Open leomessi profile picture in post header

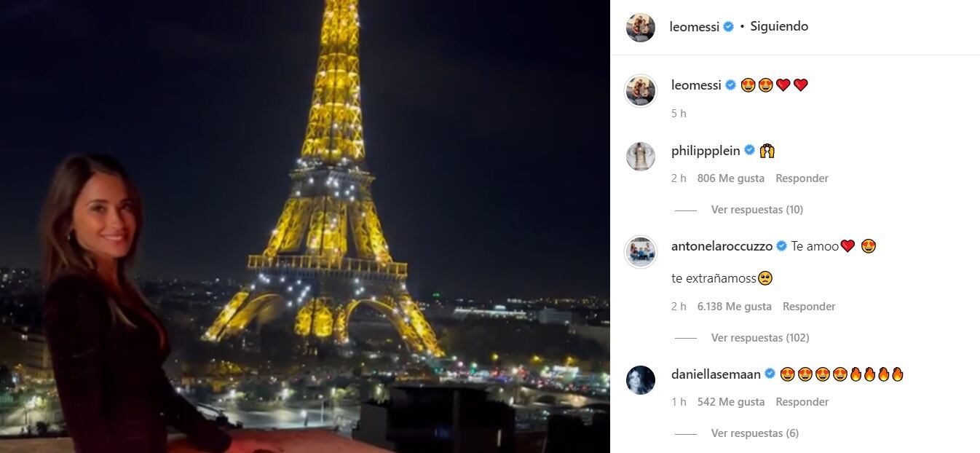[641, 27]
